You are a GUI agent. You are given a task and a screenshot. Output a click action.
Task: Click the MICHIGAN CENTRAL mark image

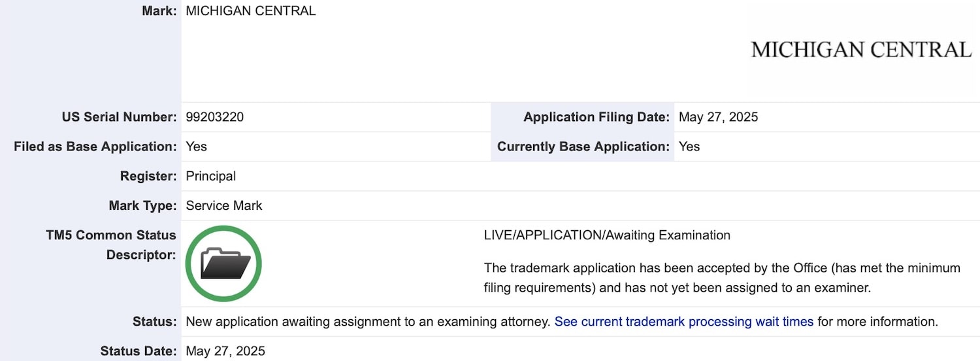861,50
